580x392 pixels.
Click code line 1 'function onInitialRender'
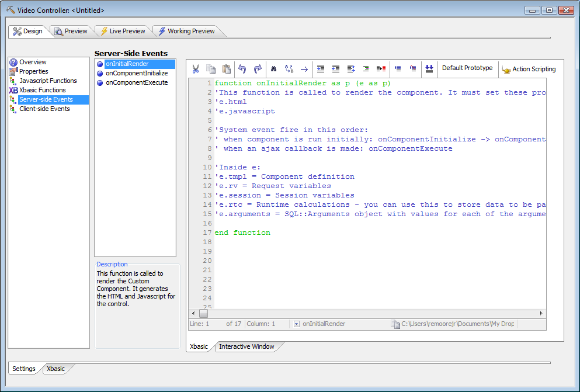pyautogui.click(x=303, y=83)
